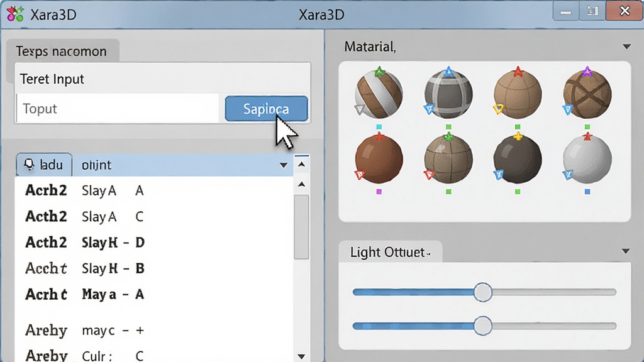This screenshot has height=362, width=644.
Task: Switch to the Light Ottiuet tab
Action: 390,251
